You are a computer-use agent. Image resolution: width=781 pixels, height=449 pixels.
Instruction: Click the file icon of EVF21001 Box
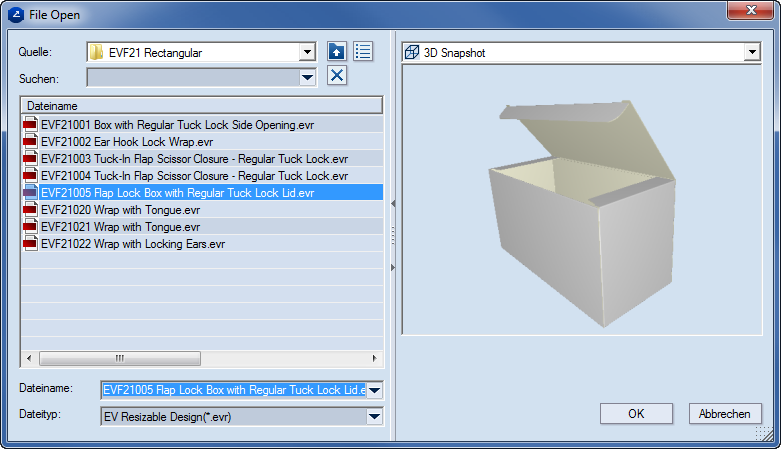click(x=30, y=124)
